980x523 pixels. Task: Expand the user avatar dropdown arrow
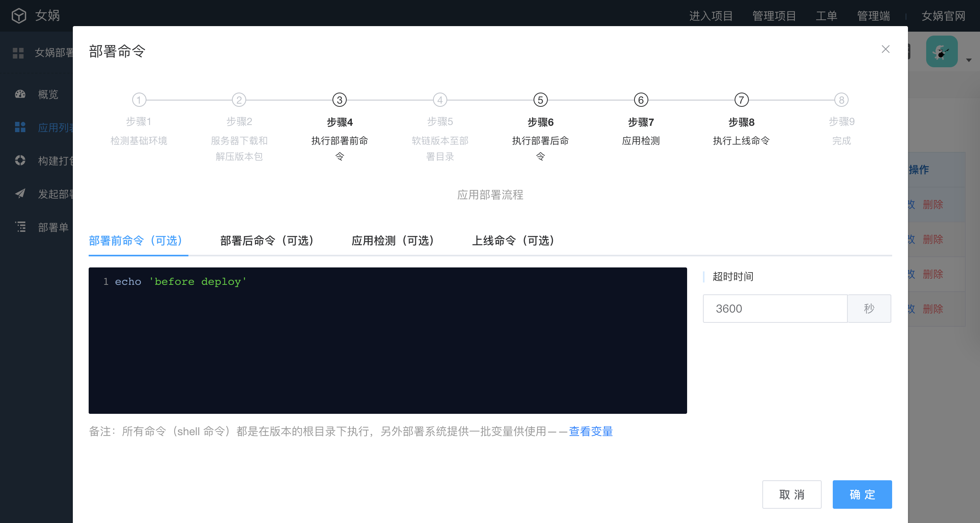point(969,61)
